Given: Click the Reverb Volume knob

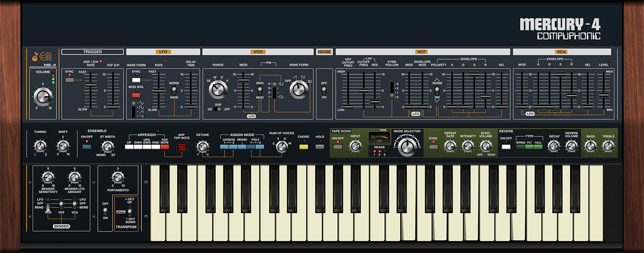Looking at the screenshot, I should tap(572, 146).
